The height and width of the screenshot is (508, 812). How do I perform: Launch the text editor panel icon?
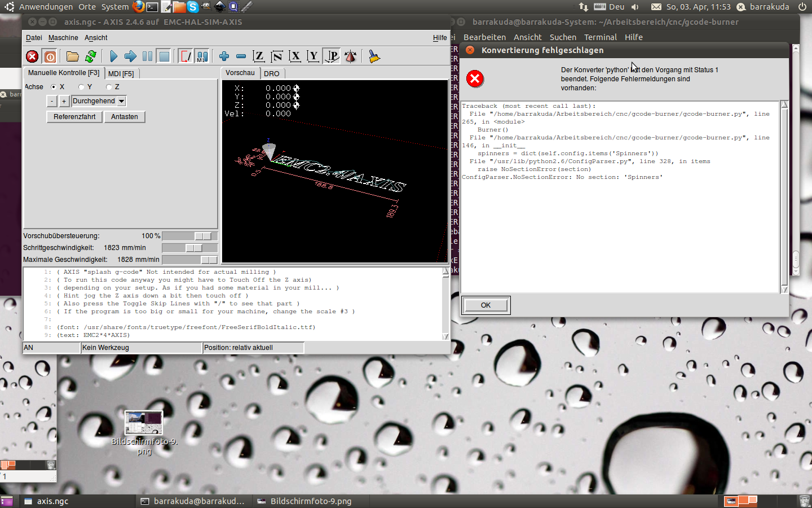(166, 7)
